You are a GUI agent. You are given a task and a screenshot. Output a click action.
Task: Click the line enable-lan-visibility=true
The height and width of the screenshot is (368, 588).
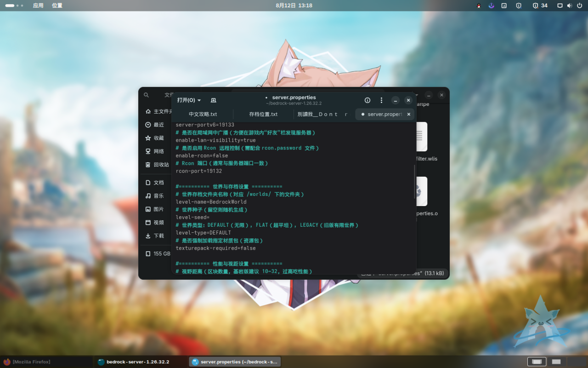(x=216, y=140)
